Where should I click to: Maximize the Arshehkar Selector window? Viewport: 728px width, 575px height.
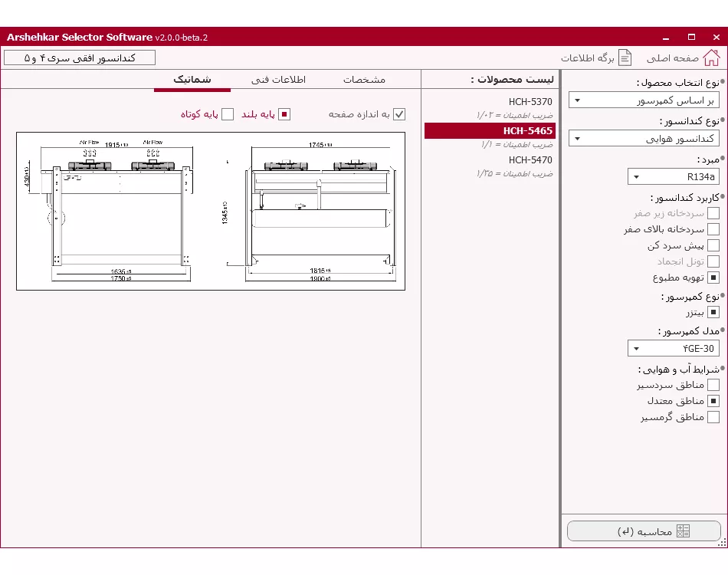pos(691,37)
